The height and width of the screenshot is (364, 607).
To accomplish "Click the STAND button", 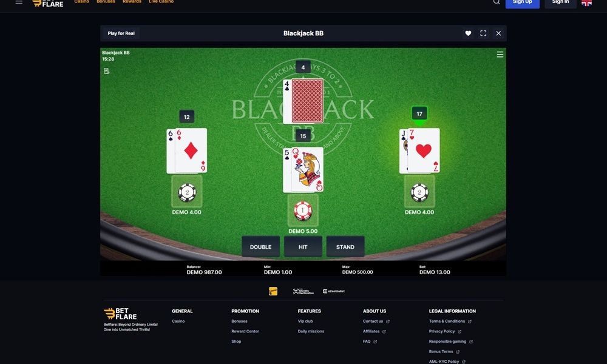I will tap(345, 247).
